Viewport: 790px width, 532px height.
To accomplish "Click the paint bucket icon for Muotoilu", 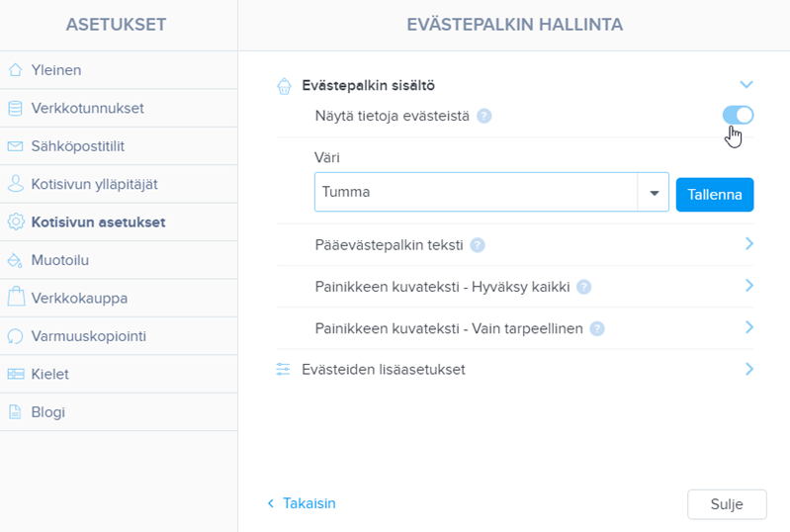I will tap(15, 260).
